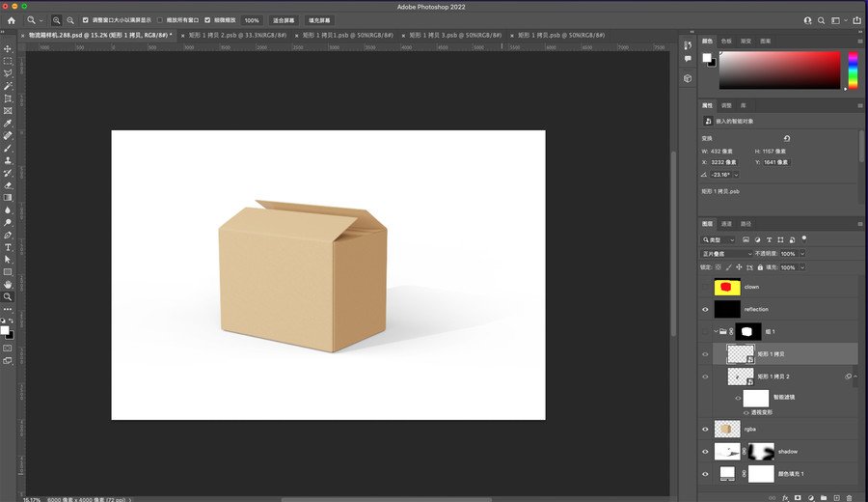Open document tab 矩形 1 拷贝 2.psb

click(x=237, y=35)
